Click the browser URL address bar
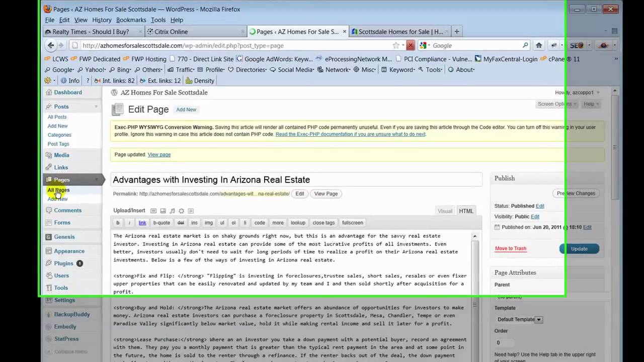This screenshot has height=362, width=644. (236, 45)
